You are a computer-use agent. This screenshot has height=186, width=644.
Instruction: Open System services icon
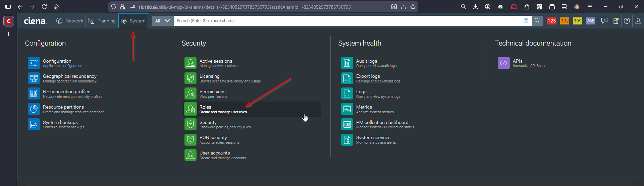(347, 139)
